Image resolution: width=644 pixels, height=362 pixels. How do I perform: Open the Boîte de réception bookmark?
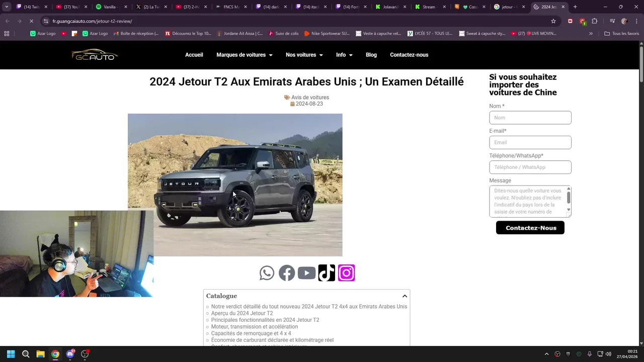click(x=136, y=34)
